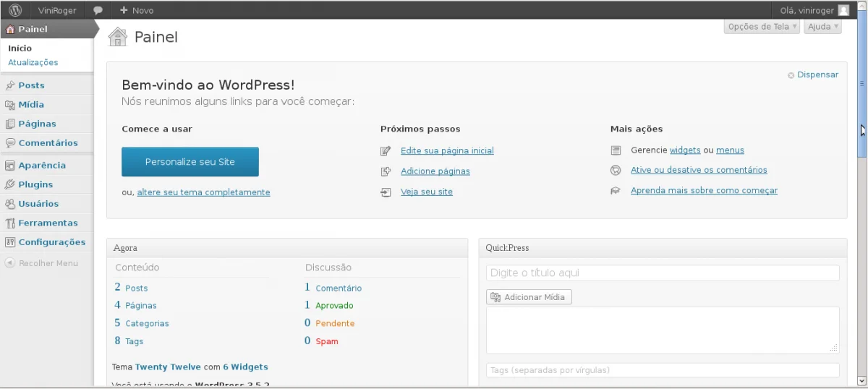Open the + Novo dropdown in admin bar
868x389 pixels.
[x=137, y=10]
